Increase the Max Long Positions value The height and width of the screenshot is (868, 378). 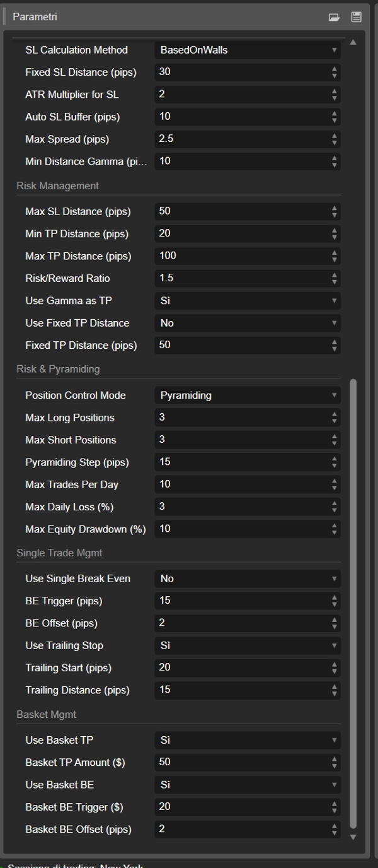tap(335, 414)
